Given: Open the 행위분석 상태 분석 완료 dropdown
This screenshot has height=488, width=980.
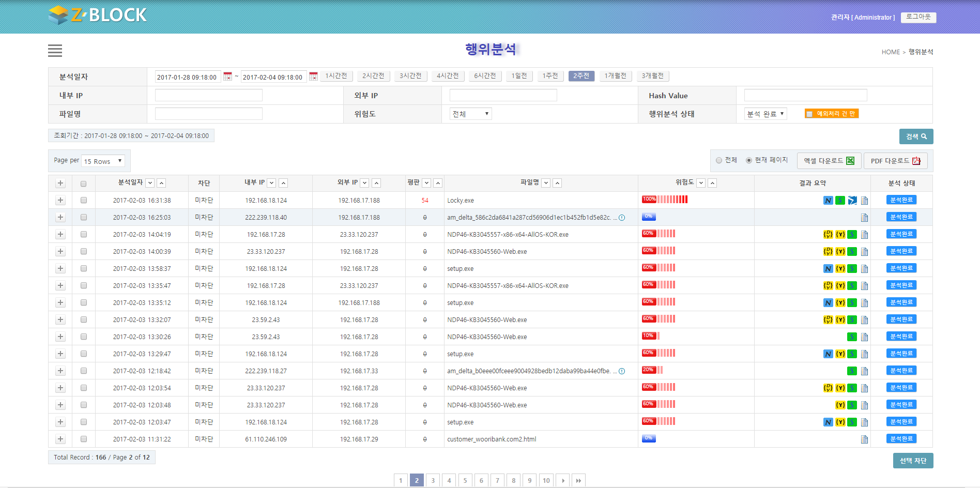Looking at the screenshot, I should pos(765,114).
